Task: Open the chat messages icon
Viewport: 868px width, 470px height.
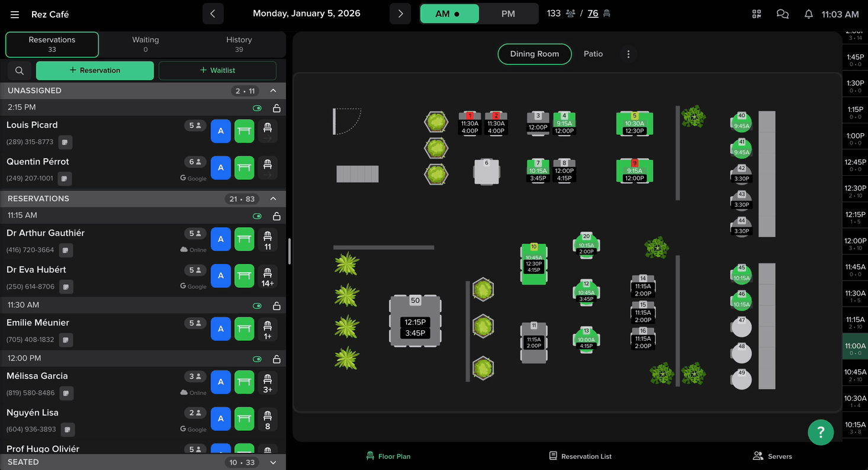Action: point(782,14)
